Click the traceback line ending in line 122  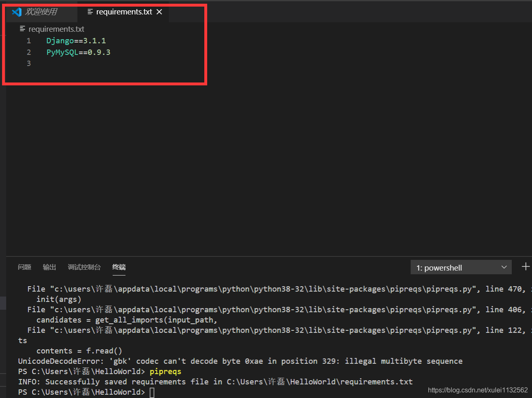(279, 330)
